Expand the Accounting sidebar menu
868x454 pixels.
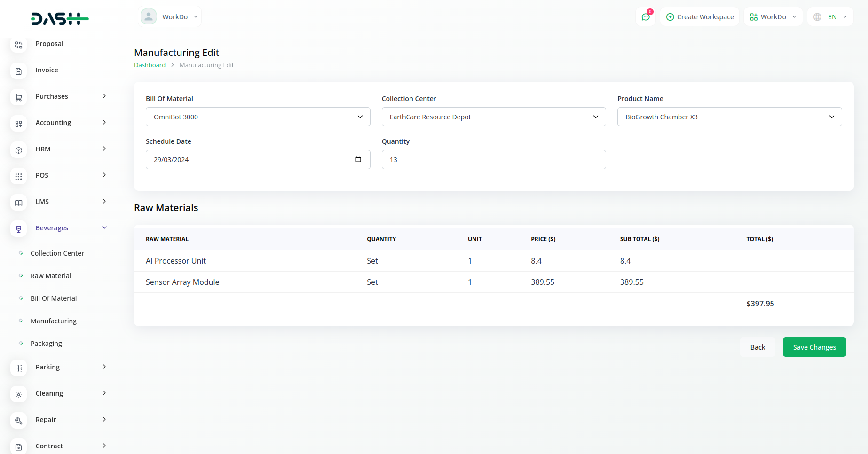click(104, 123)
